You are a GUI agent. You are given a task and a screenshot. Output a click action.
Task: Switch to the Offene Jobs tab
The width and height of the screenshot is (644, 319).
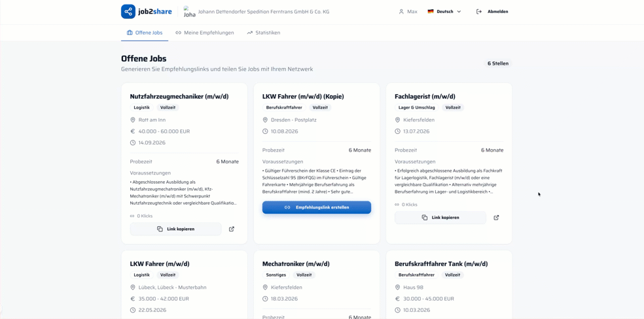point(145,33)
